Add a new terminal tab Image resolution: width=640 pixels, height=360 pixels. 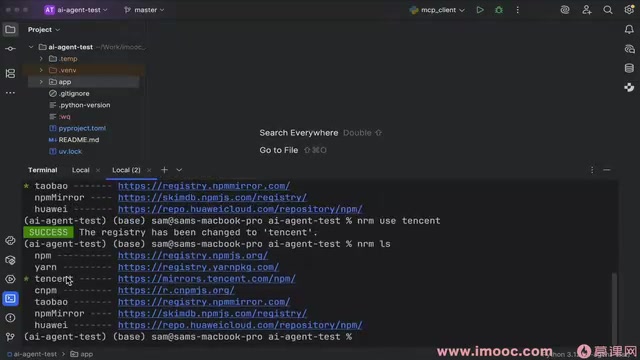pyautogui.click(x=164, y=170)
